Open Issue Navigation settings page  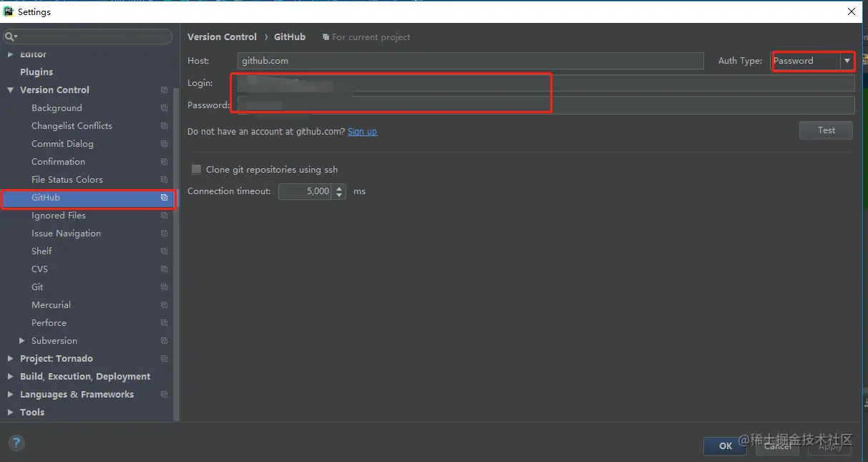pyautogui.click(x=66, y=234)
